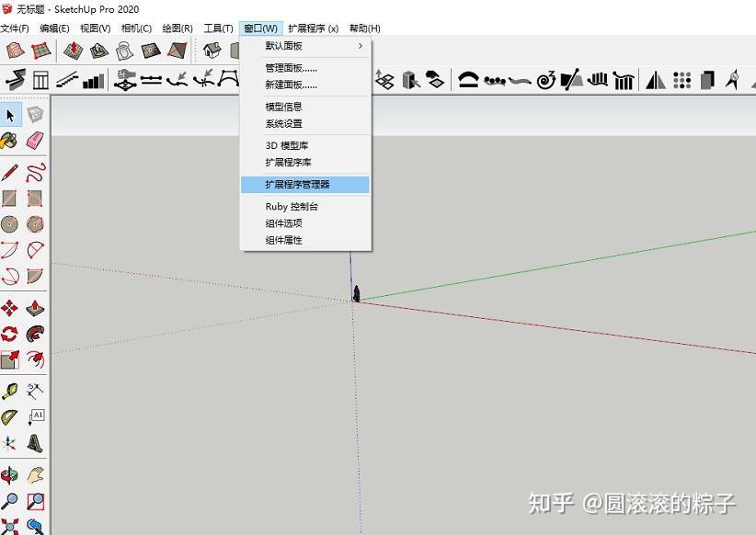Choose the Circle drawing tool
Image resolution: width=756 pixels, height=535 pixels.
coord(11,224)
